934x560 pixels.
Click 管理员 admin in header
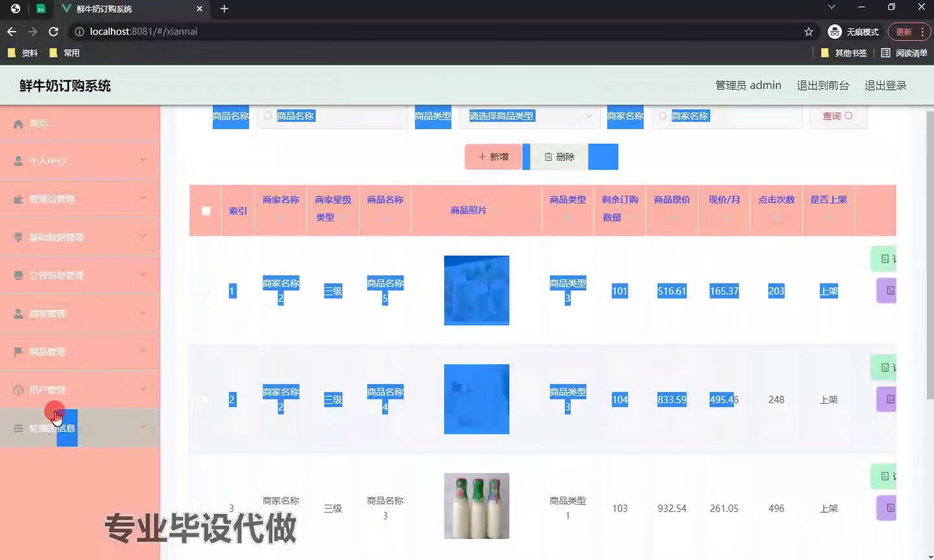(x=748, y=86)
